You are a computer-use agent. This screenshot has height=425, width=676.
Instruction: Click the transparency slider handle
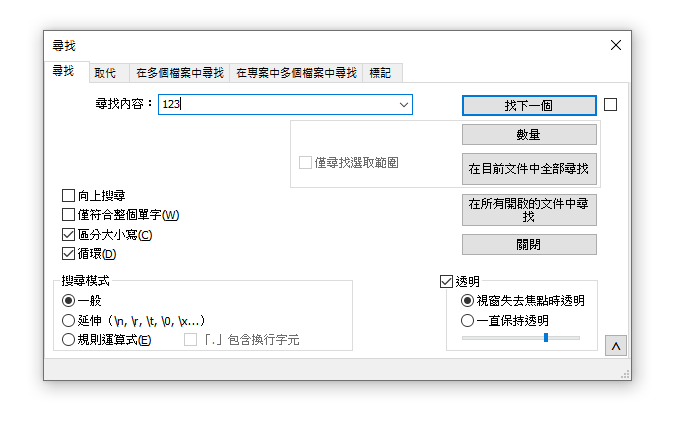pos(546,338)
